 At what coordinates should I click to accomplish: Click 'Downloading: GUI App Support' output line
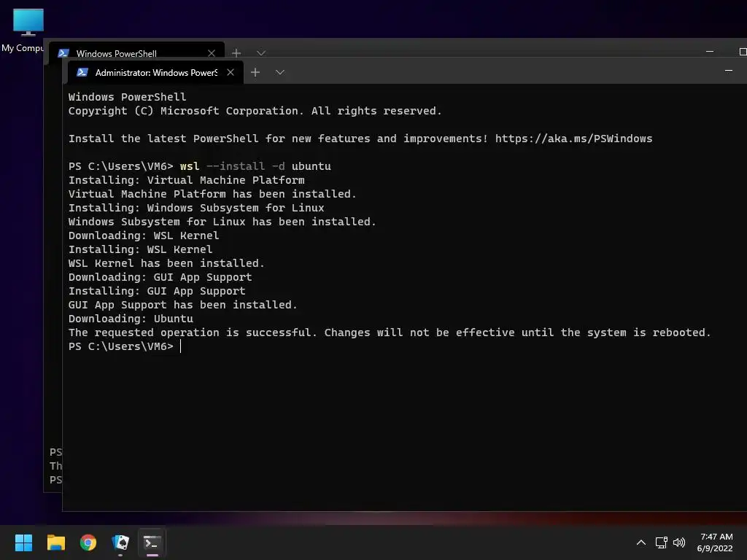[160, 277]
